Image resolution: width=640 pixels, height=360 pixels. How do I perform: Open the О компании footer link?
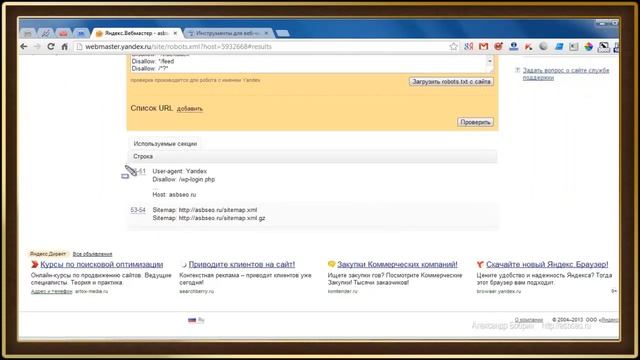529,320
